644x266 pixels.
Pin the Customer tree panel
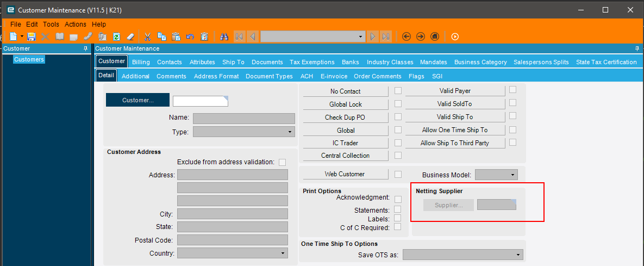point(85,48)
